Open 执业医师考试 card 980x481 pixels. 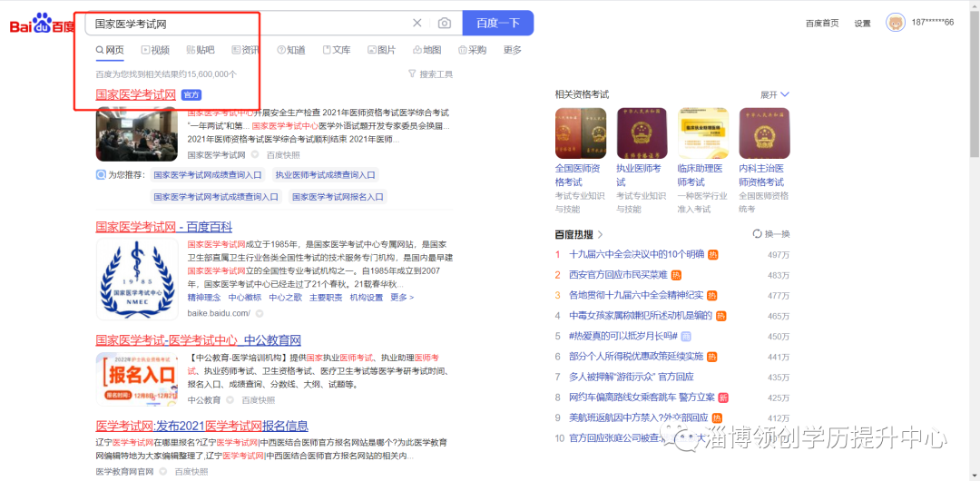pos(642,161)
